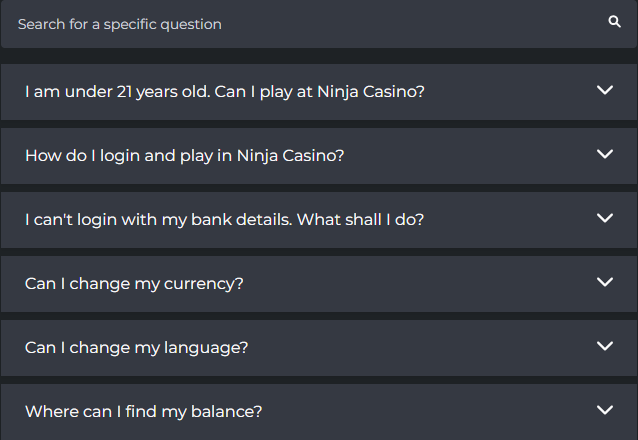638x440 pixels.
Task: Click 'Where can I find my balance?' question text
Action: tap(144, 412)
